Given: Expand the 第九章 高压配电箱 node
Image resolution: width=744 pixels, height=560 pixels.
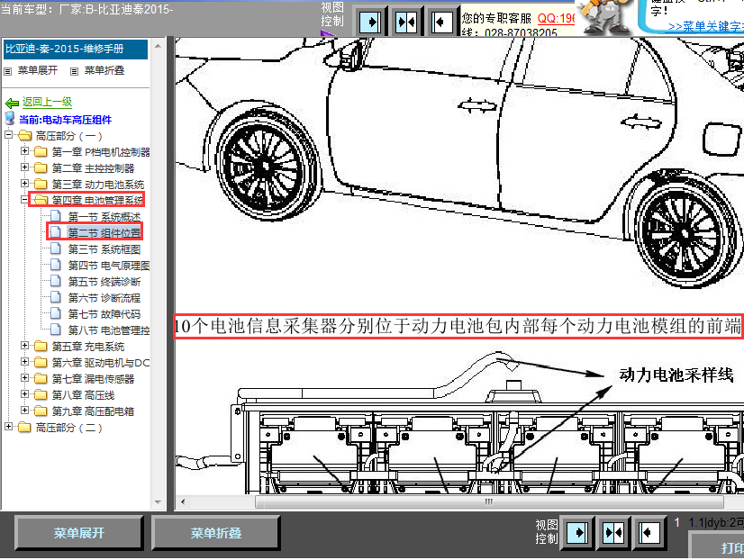Looking at the screenshot, I should pos(24,411).
